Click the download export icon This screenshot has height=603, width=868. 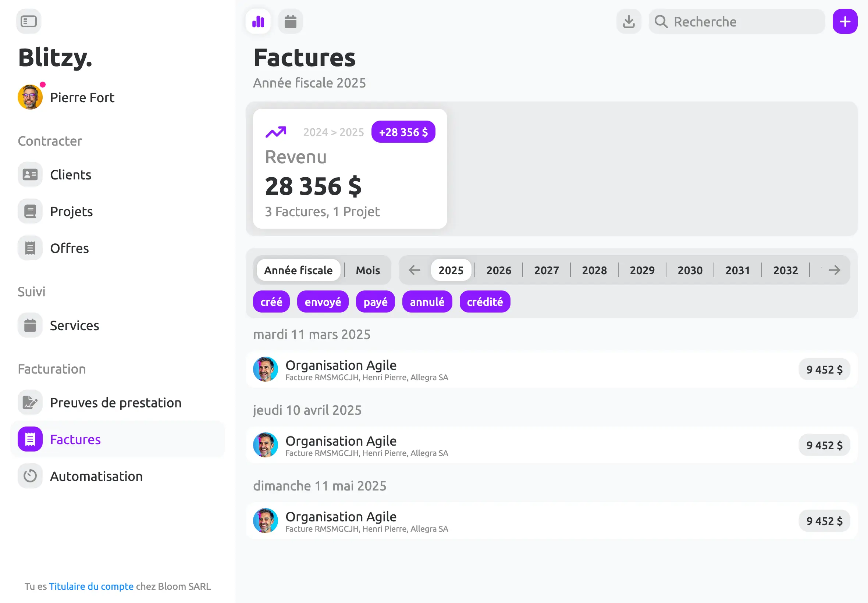click(x=629, y=21)
